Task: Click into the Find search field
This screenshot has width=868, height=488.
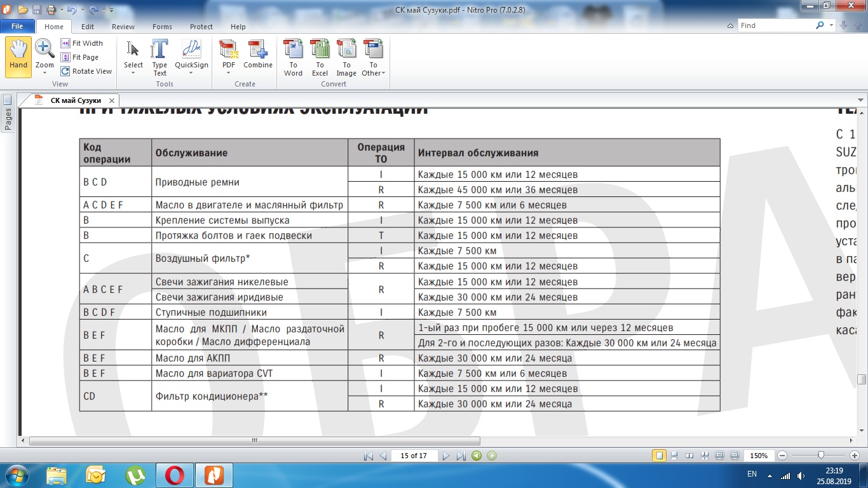Action: 775,25
